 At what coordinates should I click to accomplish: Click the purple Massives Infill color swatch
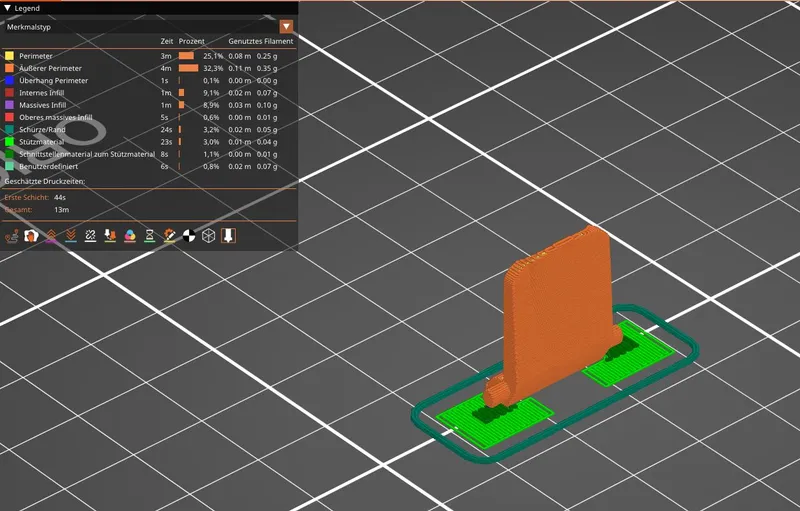(9, 105)
